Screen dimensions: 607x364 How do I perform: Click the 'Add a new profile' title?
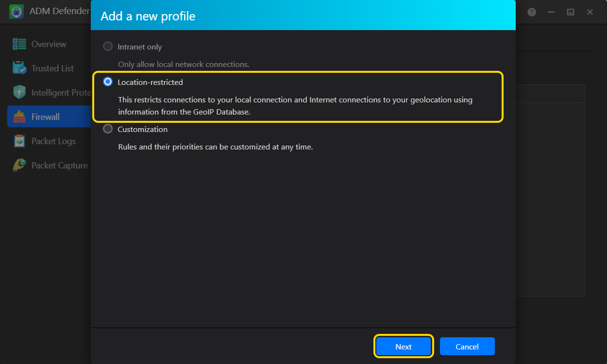pyautogui.click(x=148, y=16)
